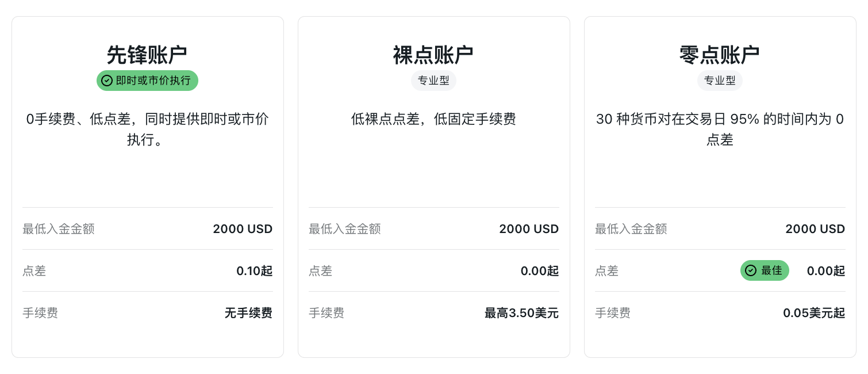Select the 裸点账户 card title

coord(433,55)
